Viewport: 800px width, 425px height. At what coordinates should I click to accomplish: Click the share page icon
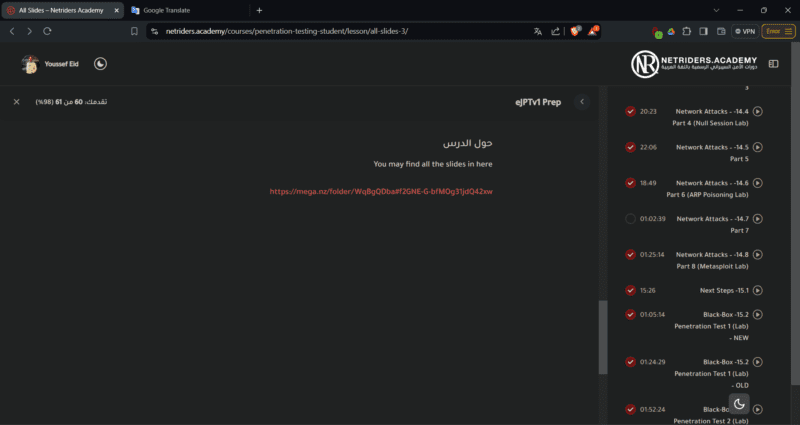click(x=556, y=31)
